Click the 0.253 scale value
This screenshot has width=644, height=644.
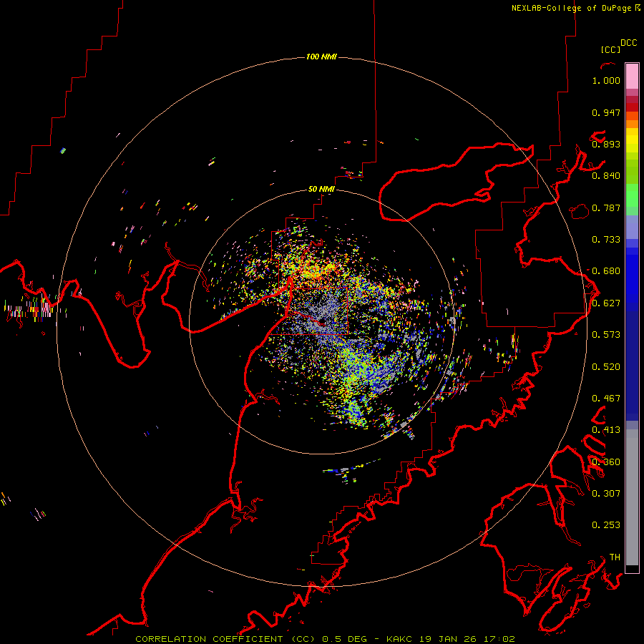pos(606,525)
